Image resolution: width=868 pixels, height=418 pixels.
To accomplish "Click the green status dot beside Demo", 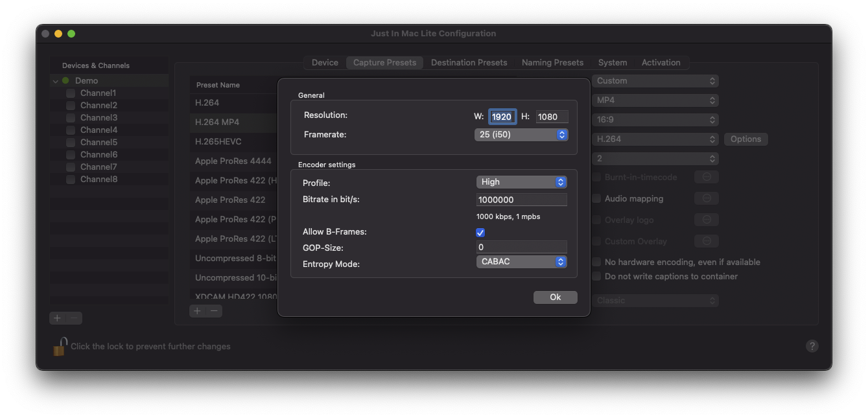I will pos(65,81).
